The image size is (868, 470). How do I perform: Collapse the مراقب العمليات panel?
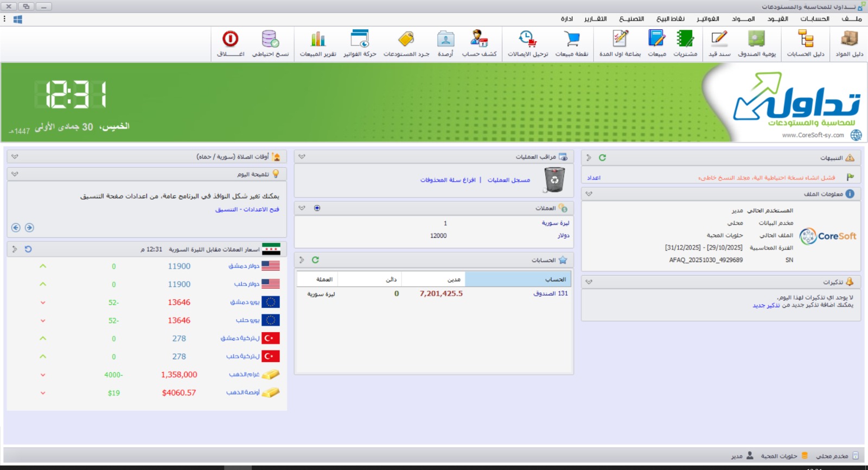pos(302,157)
